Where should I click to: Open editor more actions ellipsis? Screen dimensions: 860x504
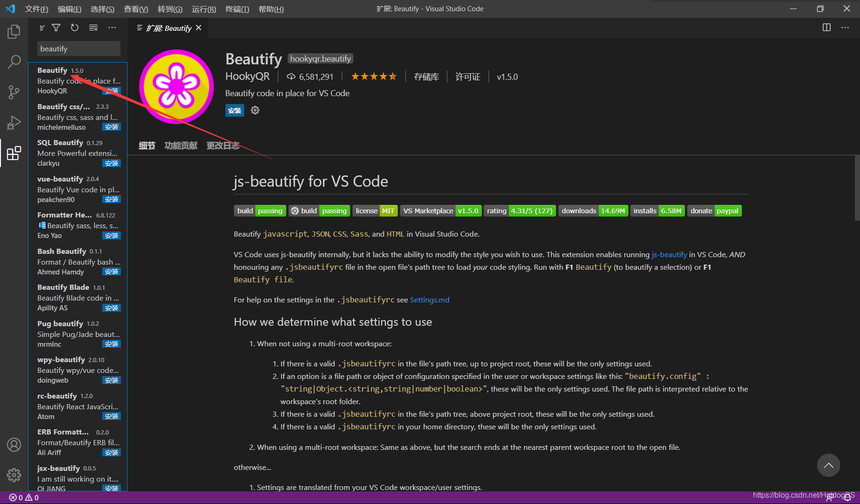pyautogui.click(x=845, y=28)
